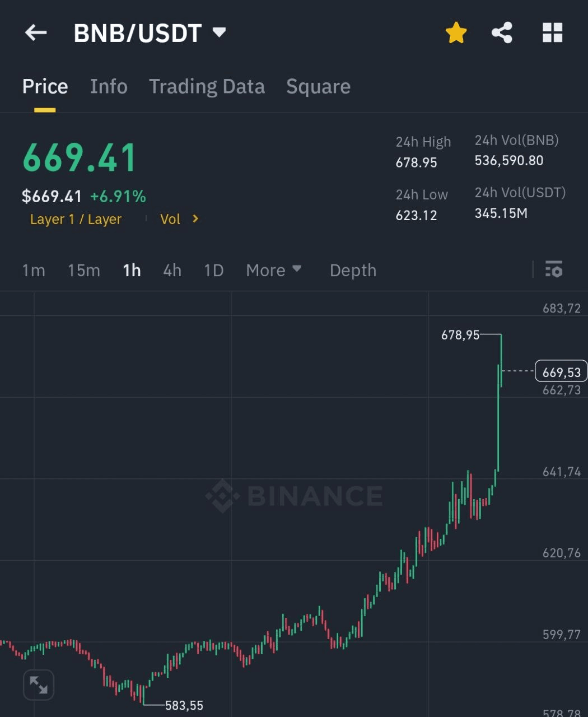This screenshot has width=588, height=717.
Task: Tap the 24h Vol(USDT) value 345.15M
Action: (x=501, y=213)
